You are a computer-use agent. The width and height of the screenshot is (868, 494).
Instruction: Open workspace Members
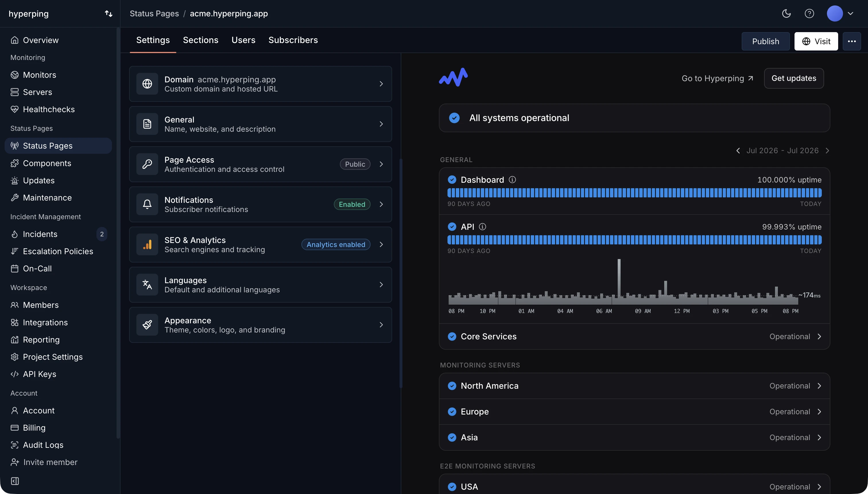click(x=58, y=305)
